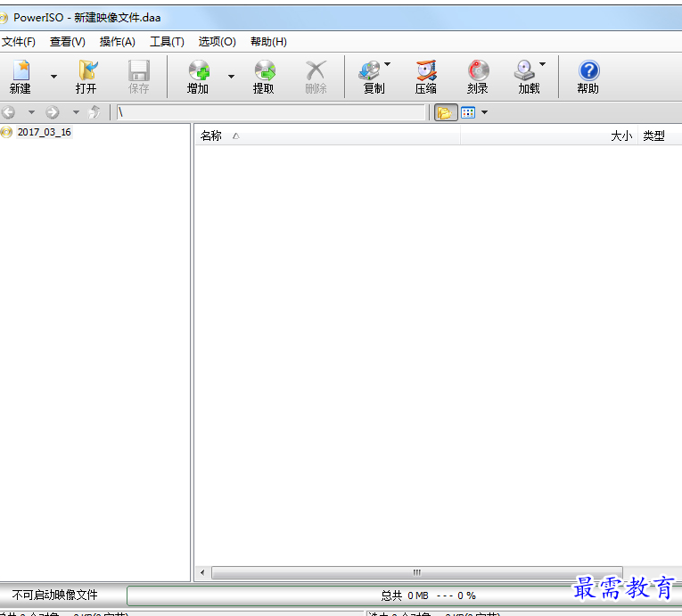This screenshot has height=616, width=682.
Task: Click the Help (帮助) question mark icon
Action: click(589, 70)
